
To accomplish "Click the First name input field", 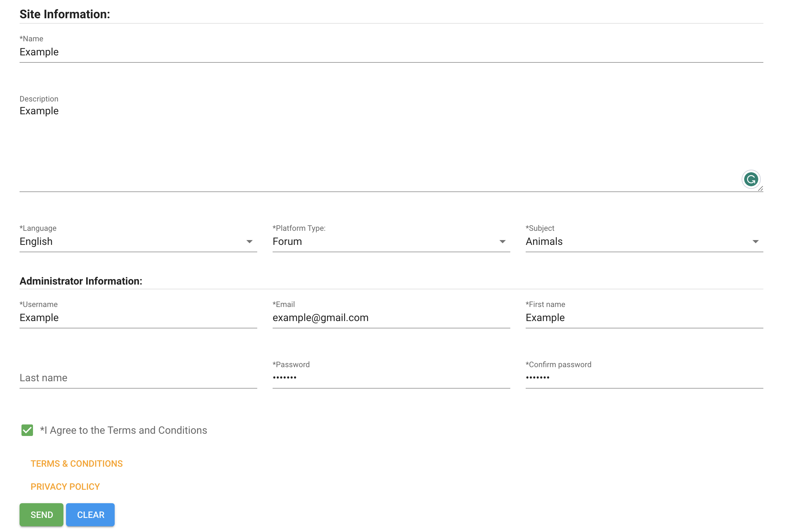I will [645, 318].
